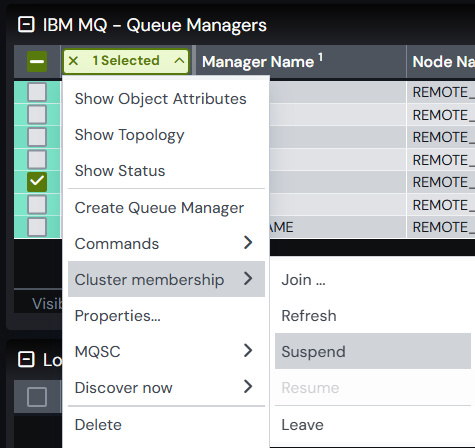Choose Leave in cluster submenu

point(373,425)
